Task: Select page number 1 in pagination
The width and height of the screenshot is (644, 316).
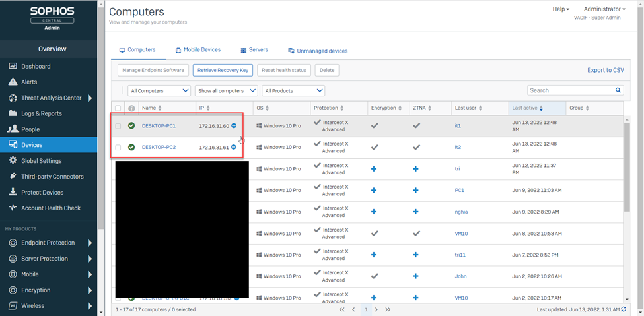Action: (365, 309)
